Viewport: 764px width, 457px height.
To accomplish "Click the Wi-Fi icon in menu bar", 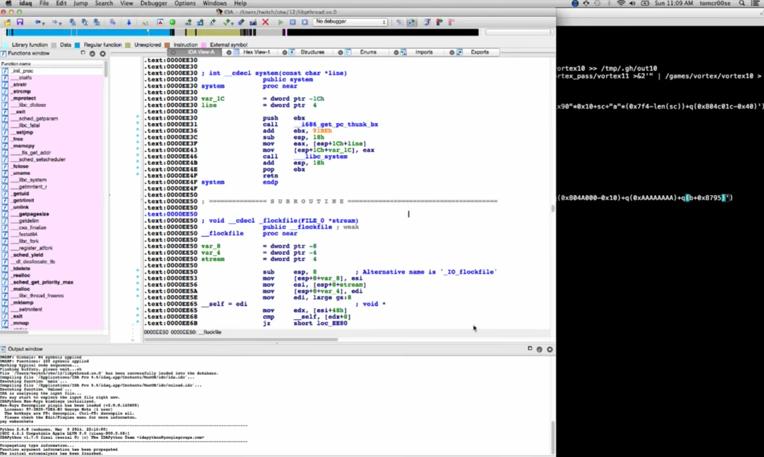I will 623,4.
